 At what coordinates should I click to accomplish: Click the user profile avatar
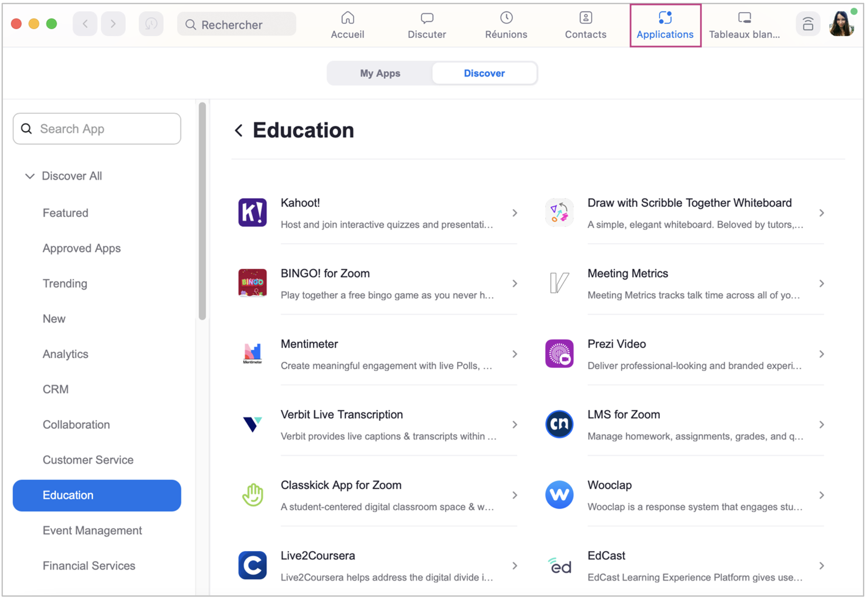(841, 24)
